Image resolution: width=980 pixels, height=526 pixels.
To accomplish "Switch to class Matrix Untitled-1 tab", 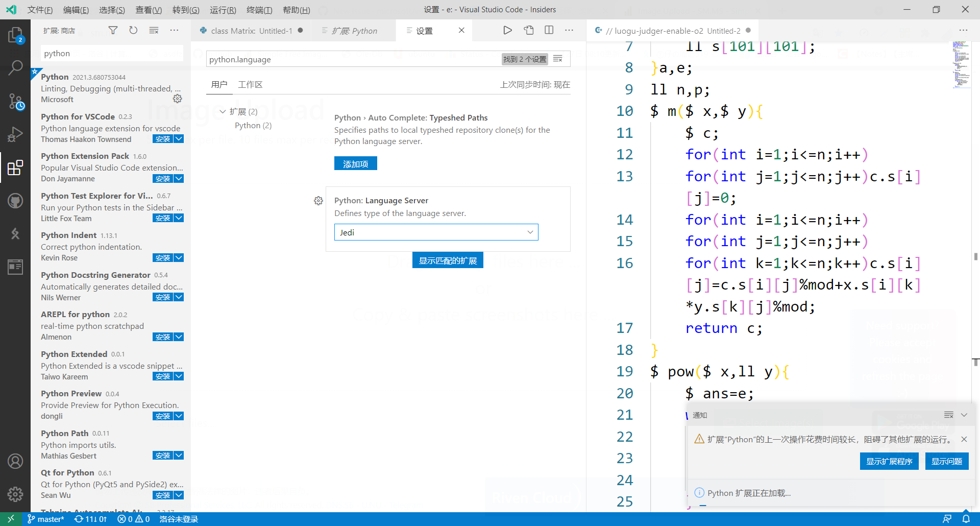I will 251,31.
